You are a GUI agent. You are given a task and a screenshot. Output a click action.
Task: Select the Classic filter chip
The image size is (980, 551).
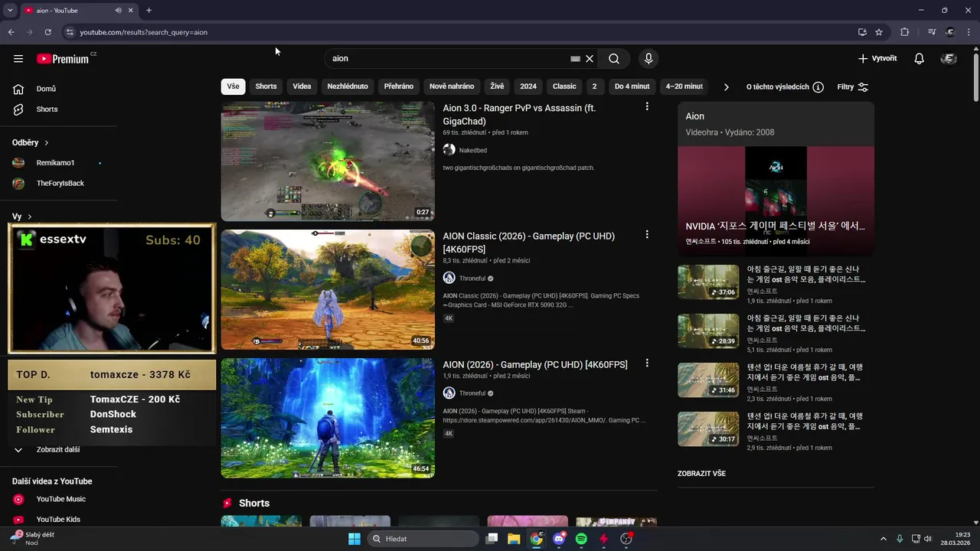564,86
